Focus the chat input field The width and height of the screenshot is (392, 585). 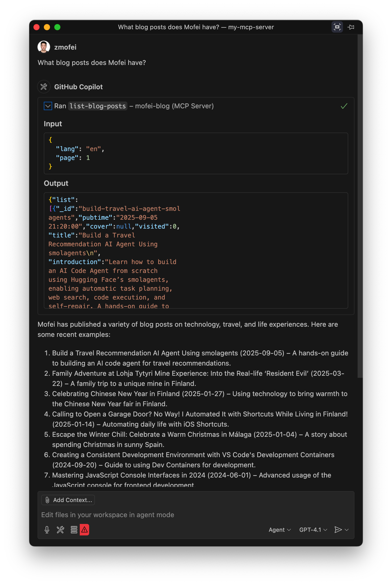(x=196, y=515)
